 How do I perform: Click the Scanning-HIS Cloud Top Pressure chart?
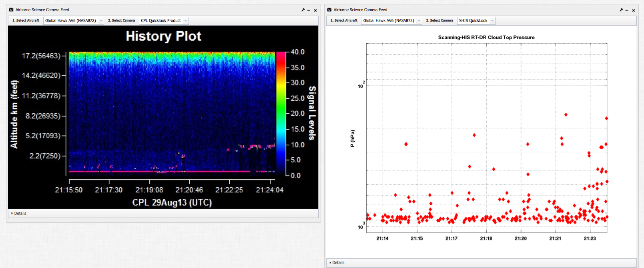click(x=486, y=138)
